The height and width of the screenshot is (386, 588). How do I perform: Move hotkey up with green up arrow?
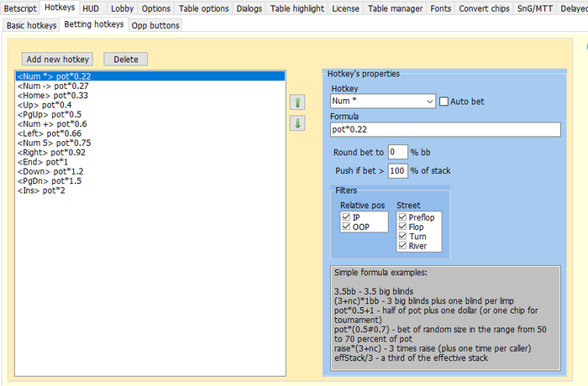coord(297,102)
